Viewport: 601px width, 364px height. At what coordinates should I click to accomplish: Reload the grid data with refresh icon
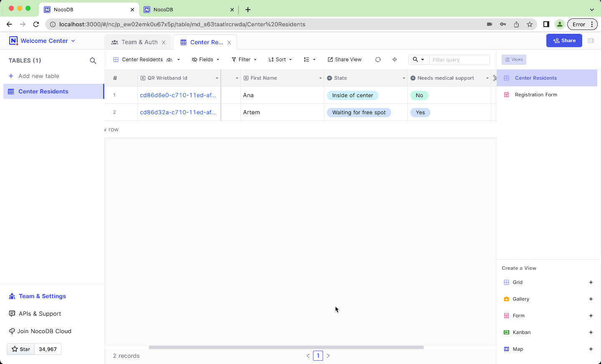pyautogui.click(x=378, y=60)
